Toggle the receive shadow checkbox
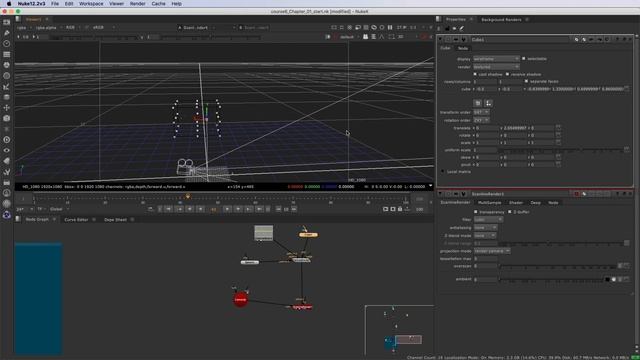 point(507,74)
